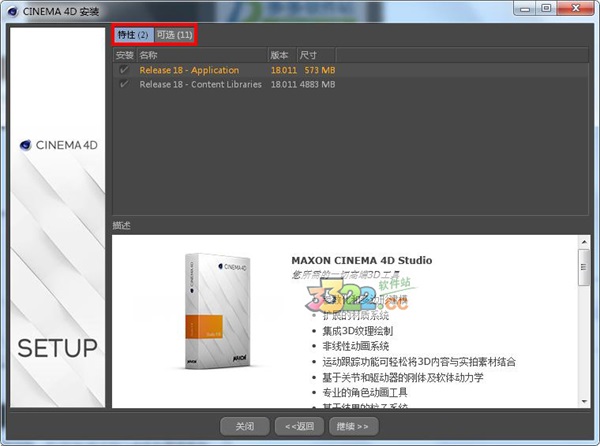The width and height of the screenshot is (600, 446).
Task: Click the 专业的角色动画工具 bullet text
Action: [x=365, y=392]
